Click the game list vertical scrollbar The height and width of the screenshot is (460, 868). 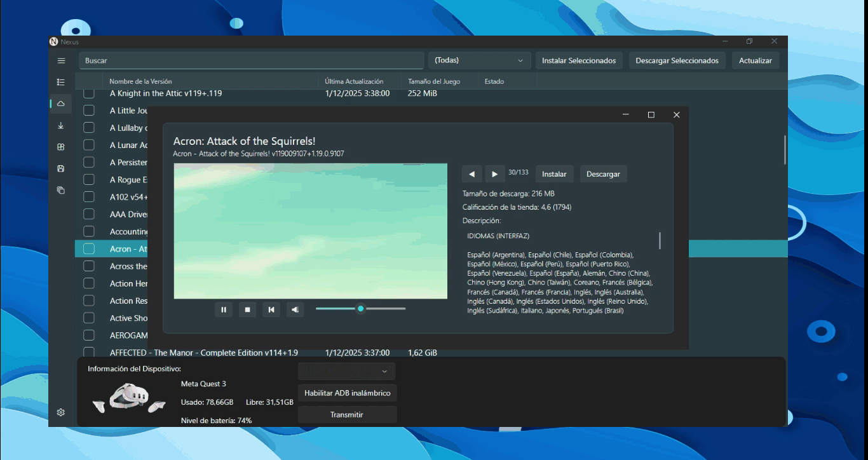[785, 150]
